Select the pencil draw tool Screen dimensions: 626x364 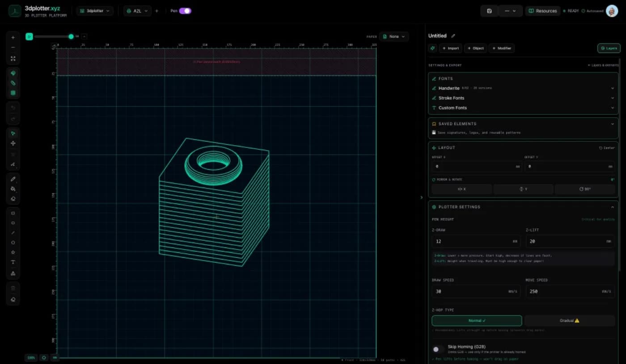pos(13,179)
